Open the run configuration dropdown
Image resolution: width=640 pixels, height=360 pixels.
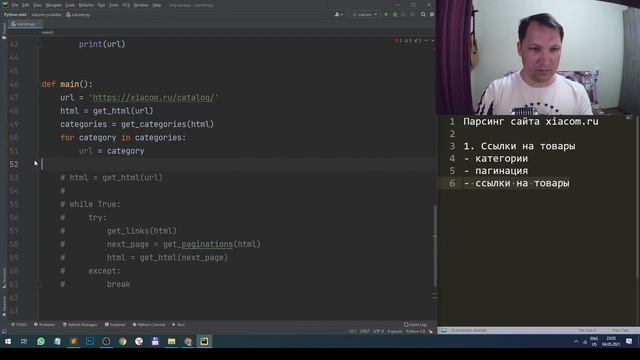364,14
